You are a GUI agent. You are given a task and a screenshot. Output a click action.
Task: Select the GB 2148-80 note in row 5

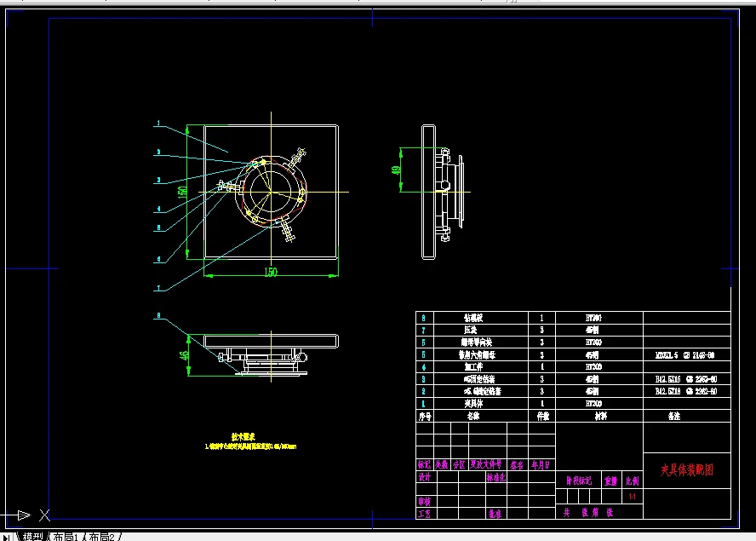[684, 355]
